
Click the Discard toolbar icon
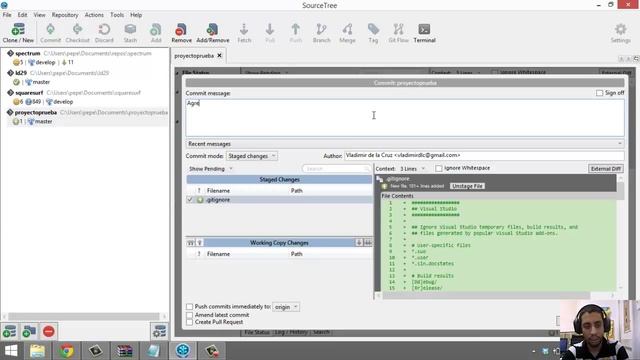(x=104, y=33)
